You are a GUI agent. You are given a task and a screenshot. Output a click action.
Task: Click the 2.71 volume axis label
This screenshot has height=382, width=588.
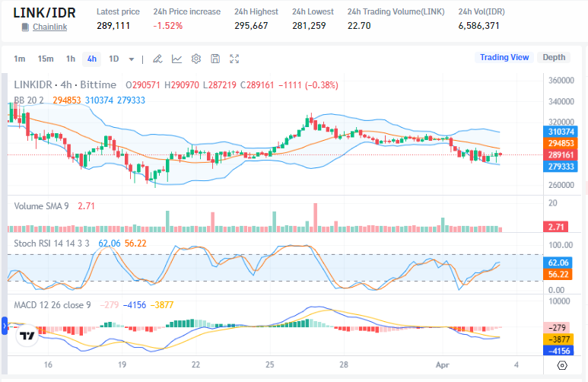pyautogui.click(x=556, y=227)
